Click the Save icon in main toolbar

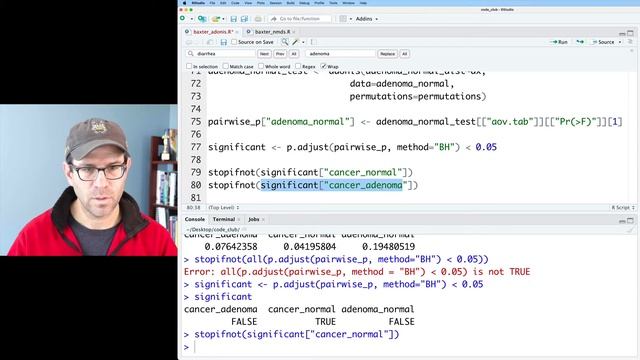click(233, 19)
